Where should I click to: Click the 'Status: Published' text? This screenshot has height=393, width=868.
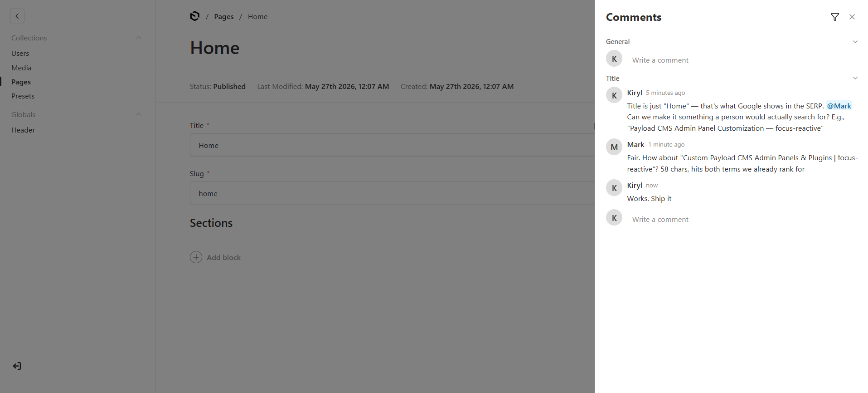click(218, 86)
